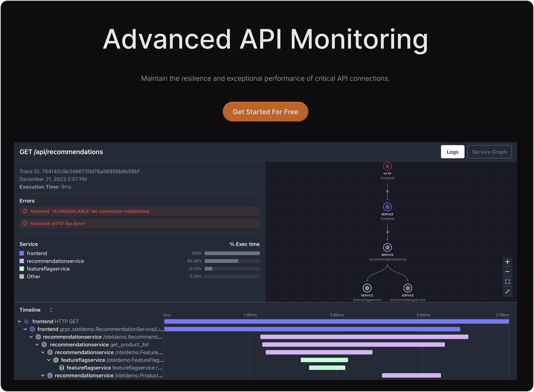Select the recommendationservice /oteldemo.Product span bar
Viewport: 534px width, 392px height.
411,376
